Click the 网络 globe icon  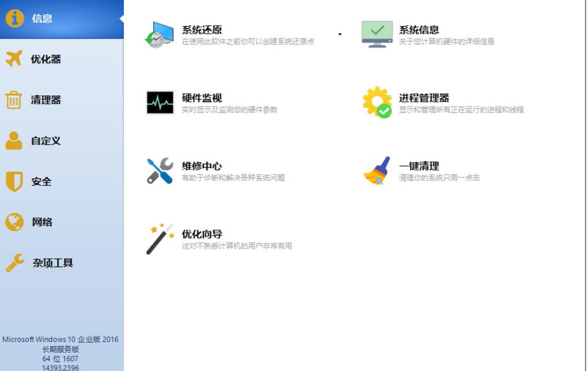coord(13,222)
